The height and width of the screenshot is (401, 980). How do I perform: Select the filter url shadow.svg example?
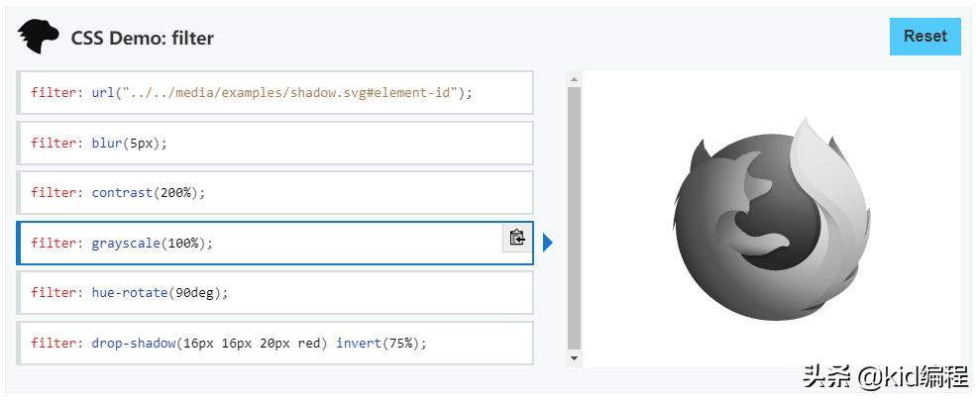coord(275,92)
